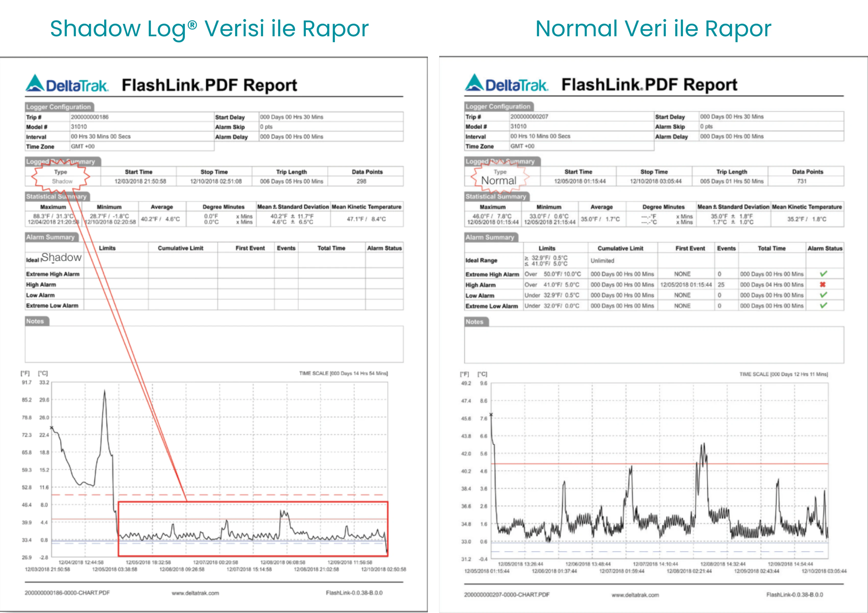This screenshot has height=613, width=868.
Task: Click inside the empty Notes box on left report
Action: point(214,344)
